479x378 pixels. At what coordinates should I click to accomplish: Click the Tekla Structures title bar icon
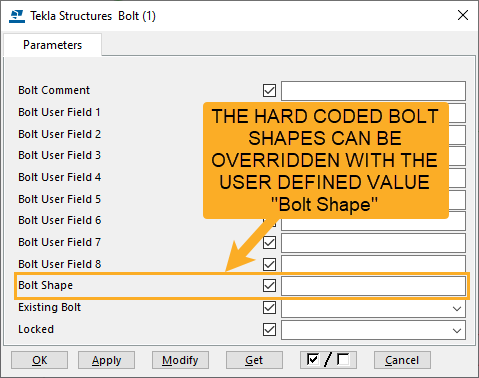click(x=17, y=16)
